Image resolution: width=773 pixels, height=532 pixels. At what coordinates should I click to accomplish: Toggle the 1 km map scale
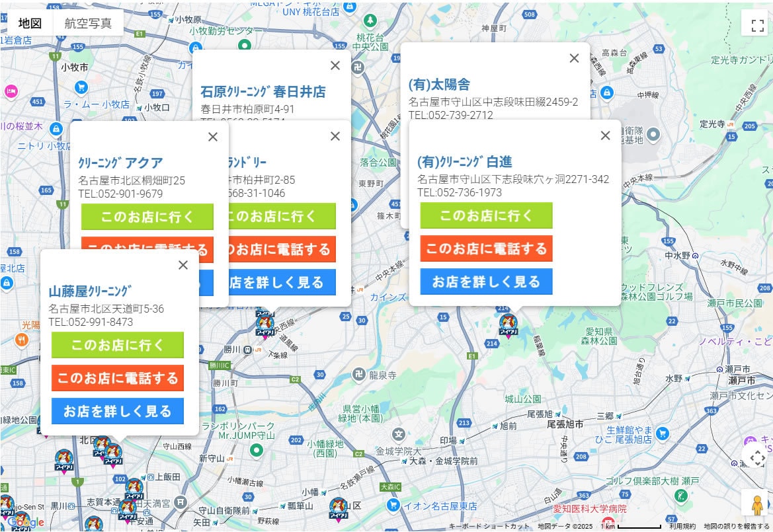click(x=631, y=526)
